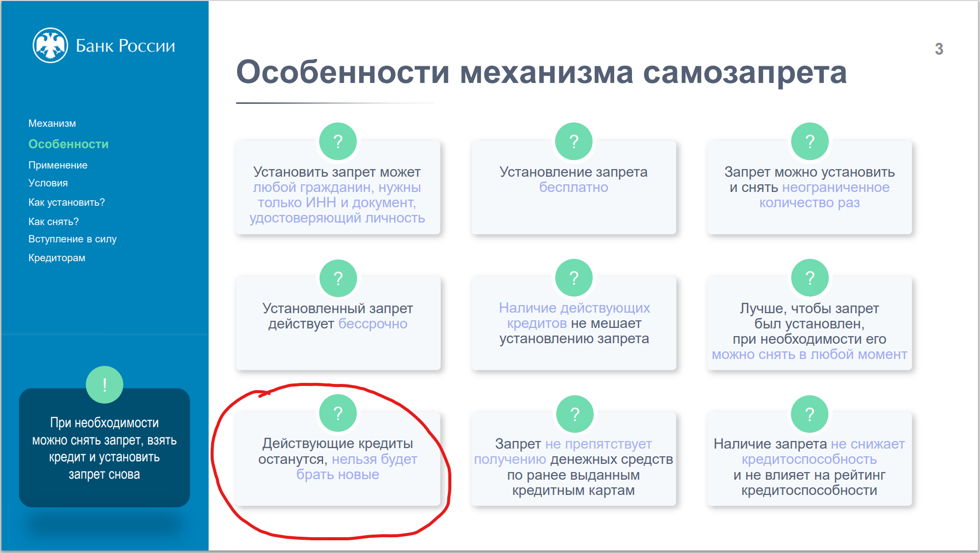Open the 'Кредиторам' sidebar link
Screen dimensions: 980x553
point(56,258)
